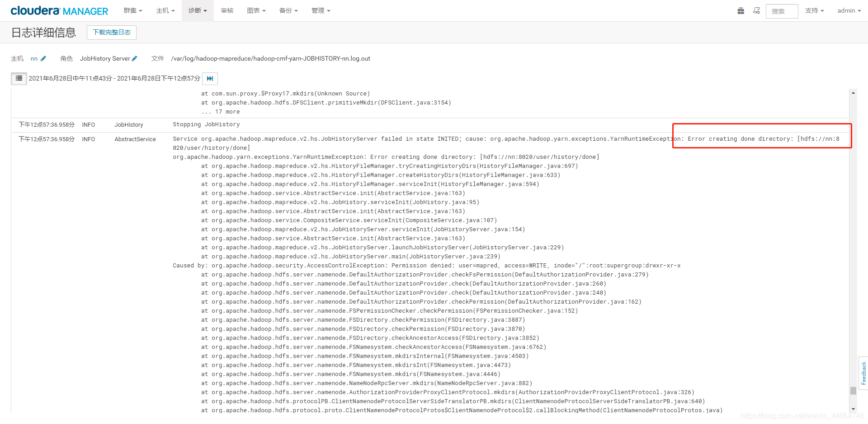Click host name nn
This screenshot has width=868, height=424.
point(34,58)
